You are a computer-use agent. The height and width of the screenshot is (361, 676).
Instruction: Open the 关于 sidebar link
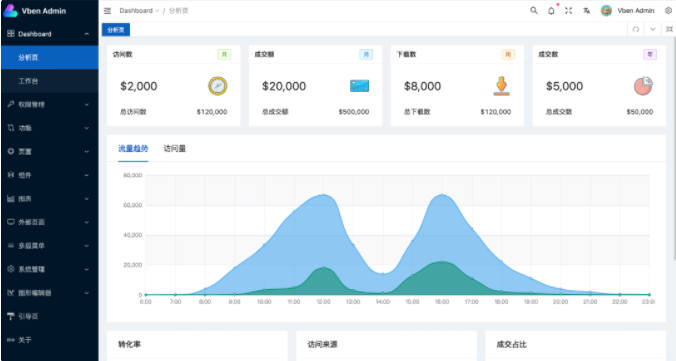tap(49, 340)
